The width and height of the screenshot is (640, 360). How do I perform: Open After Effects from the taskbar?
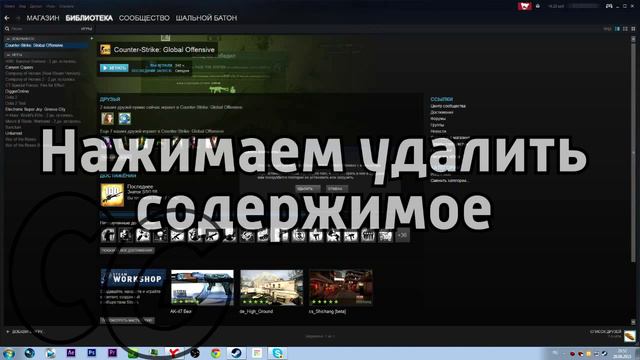[71, 353]
